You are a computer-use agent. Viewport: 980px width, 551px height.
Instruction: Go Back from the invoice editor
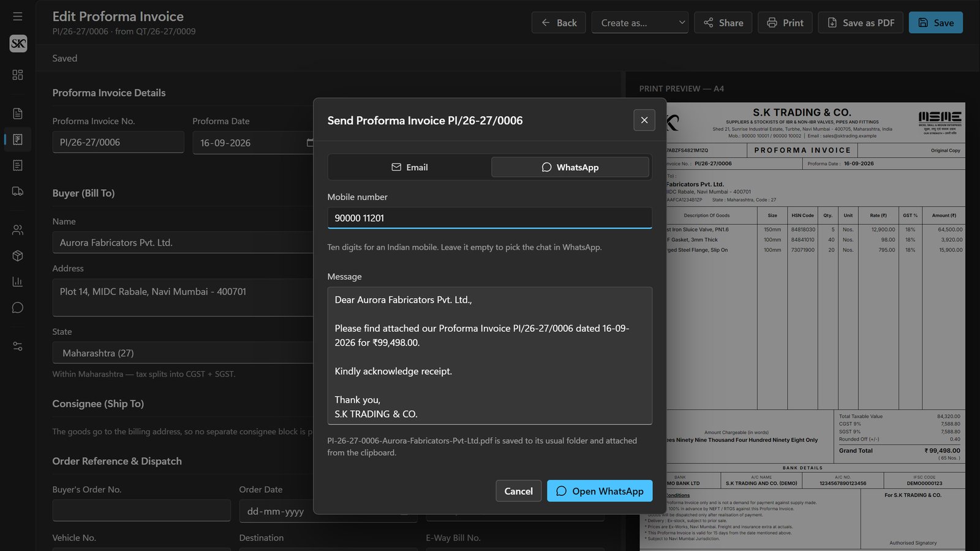coord(559,23)
